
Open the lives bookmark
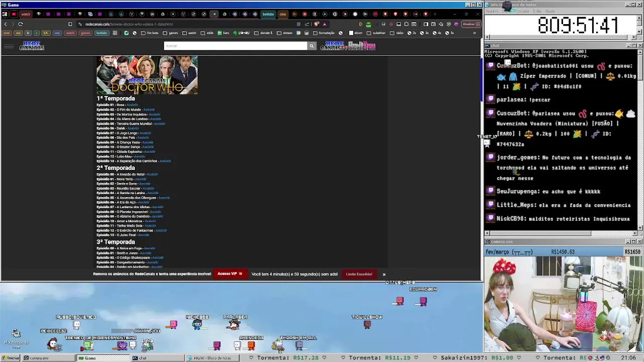223,33
